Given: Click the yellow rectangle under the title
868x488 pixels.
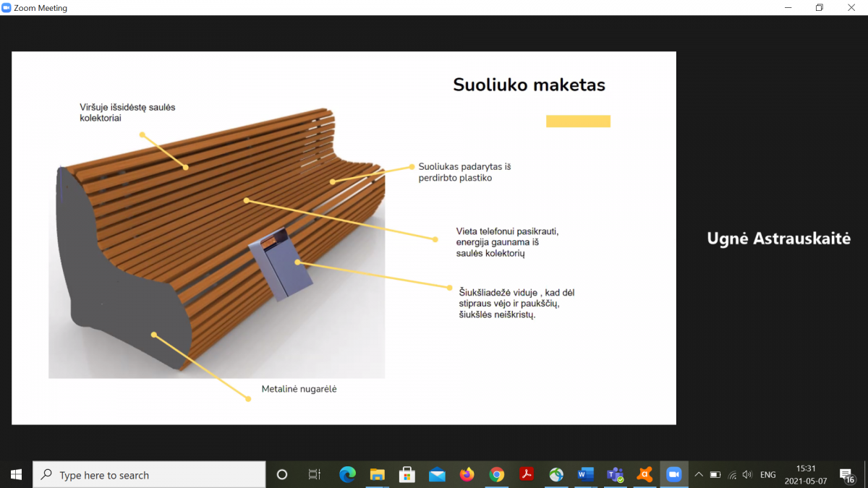Looking at the screenshot, I should click(x=578, y=121).
